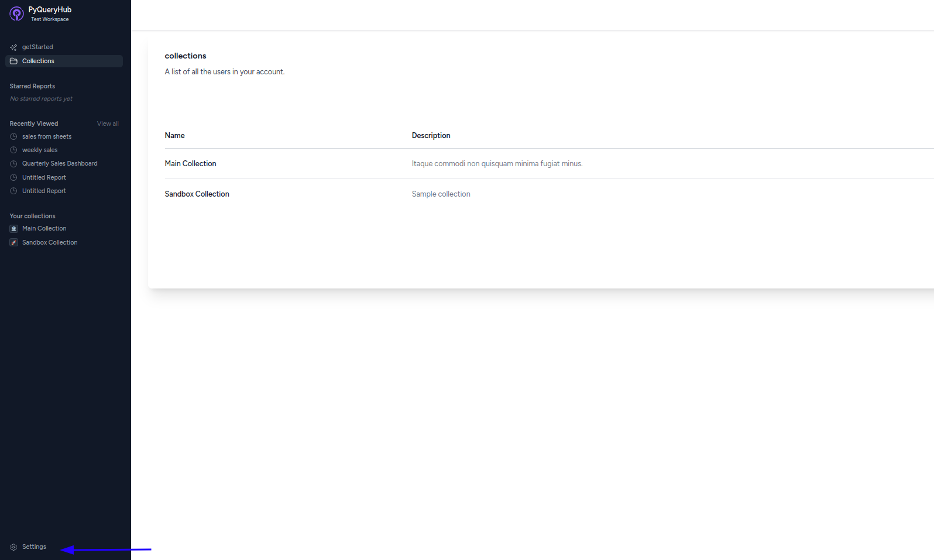Click the Sandbox Collection icon in sidebar
This screenshot has width=934, height=560.
[x=13, y=243]
